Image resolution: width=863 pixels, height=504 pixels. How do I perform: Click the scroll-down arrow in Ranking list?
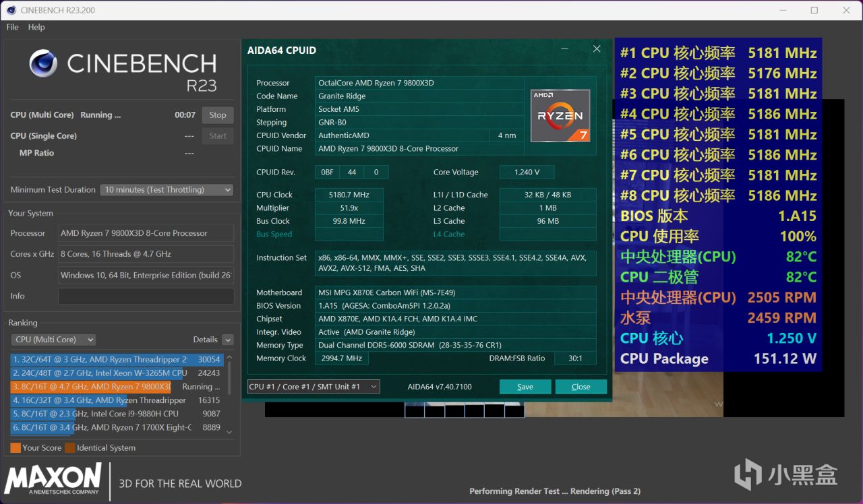(229, 432)
